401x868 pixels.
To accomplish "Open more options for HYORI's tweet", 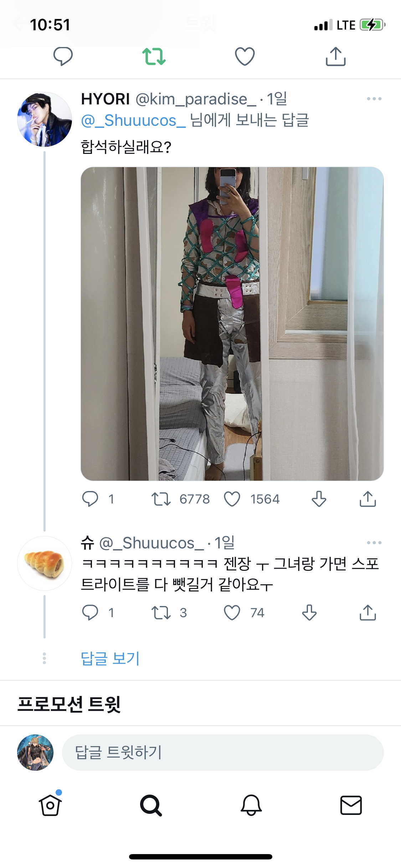I will pos(374,99).
